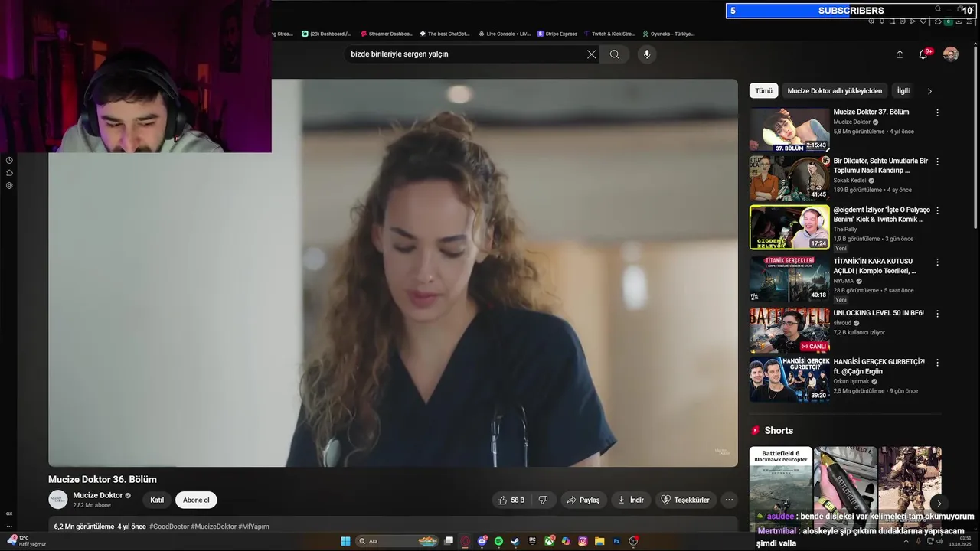Open Discord from the taskbar
The height and width of the screenshot is (551, 980).
point(482,541)
